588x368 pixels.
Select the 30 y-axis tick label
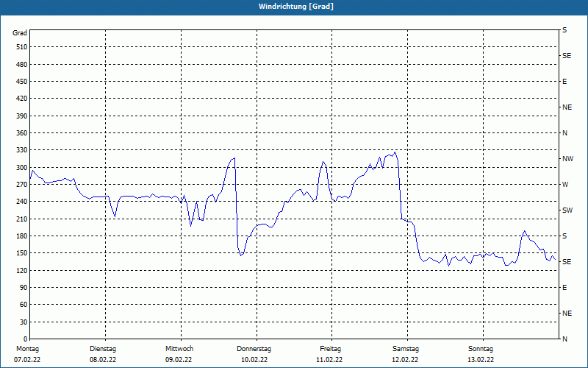tap(24, 322)
